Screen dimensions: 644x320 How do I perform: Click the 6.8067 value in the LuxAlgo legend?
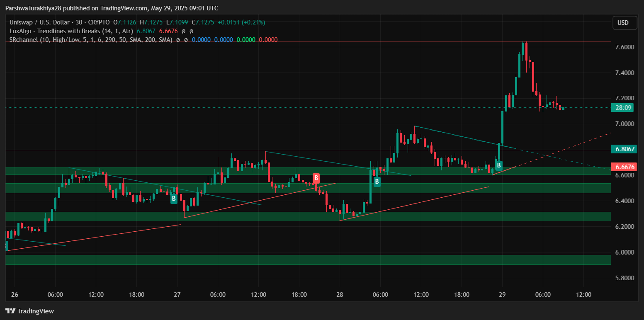146,31
